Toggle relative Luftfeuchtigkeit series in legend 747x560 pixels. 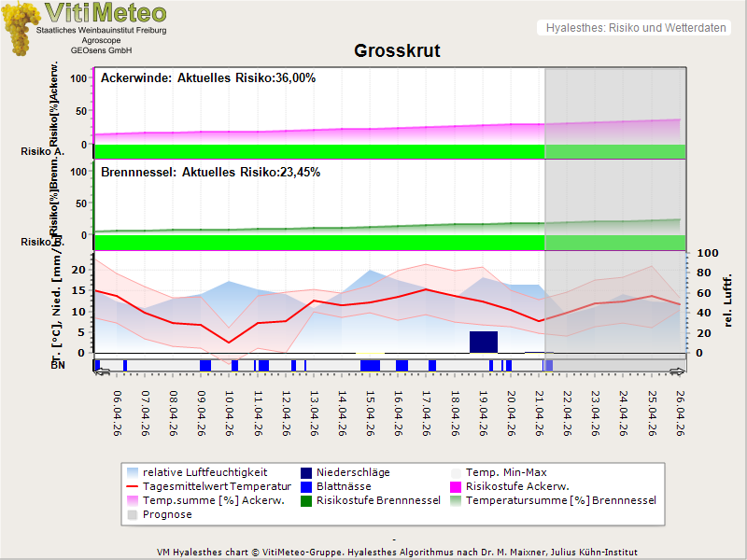(x=196, y=472)
